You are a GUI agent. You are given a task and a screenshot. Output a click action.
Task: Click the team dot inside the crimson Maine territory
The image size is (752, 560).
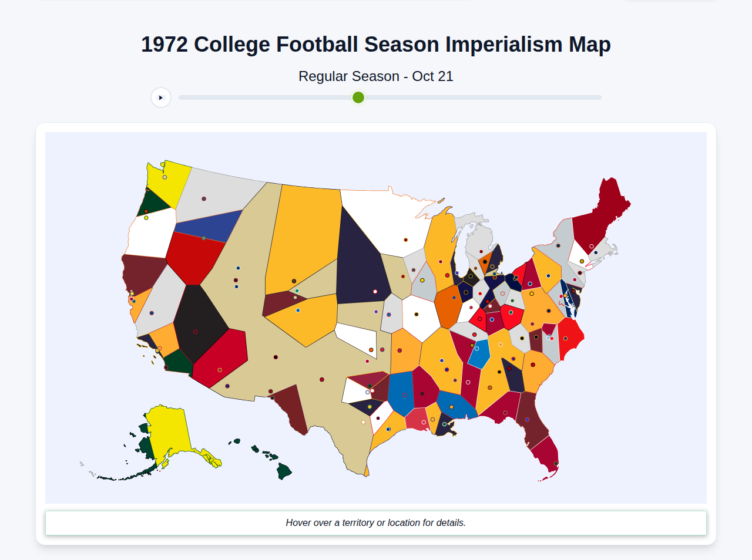[x=592, y=246]
